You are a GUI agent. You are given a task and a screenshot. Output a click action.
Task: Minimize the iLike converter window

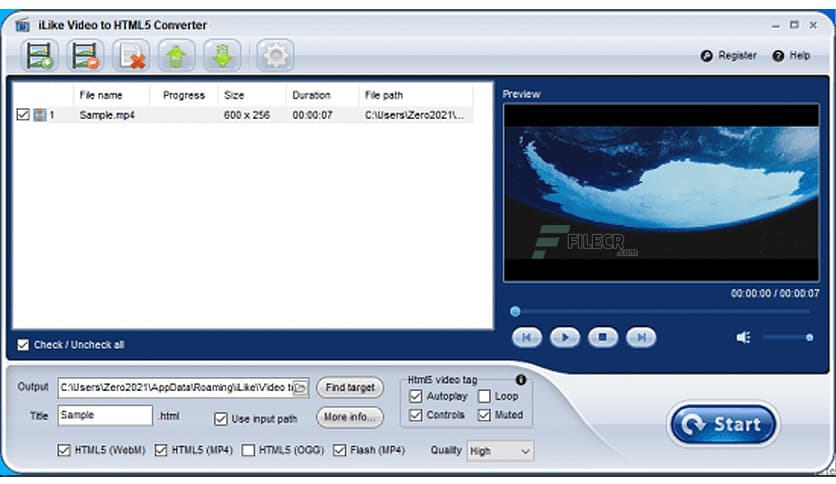(776, 26)
